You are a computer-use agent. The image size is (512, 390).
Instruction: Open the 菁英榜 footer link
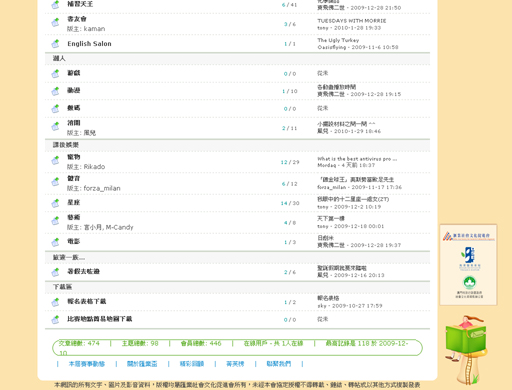point(235,364)
